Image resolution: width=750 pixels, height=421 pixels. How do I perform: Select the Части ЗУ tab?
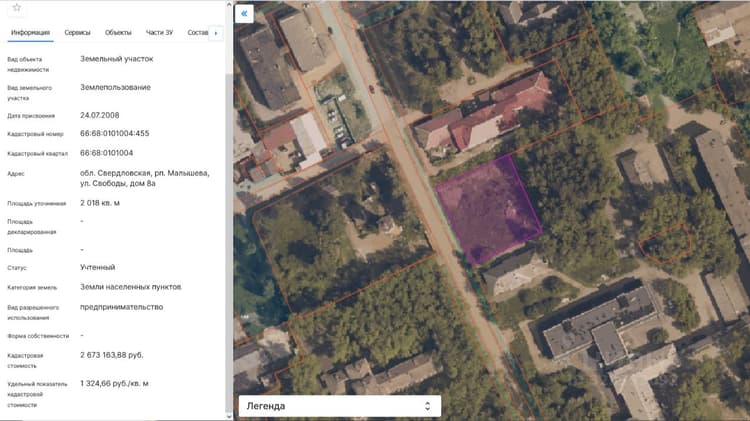(159, 33)
